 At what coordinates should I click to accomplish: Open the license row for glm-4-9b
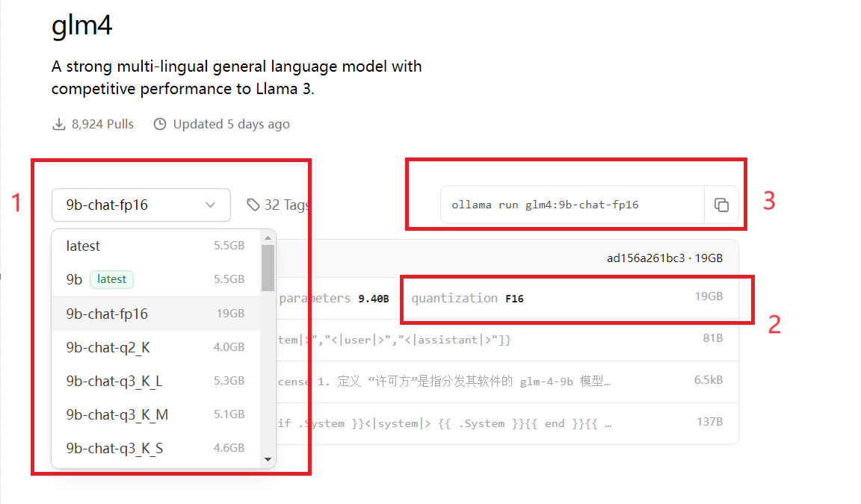507,382
